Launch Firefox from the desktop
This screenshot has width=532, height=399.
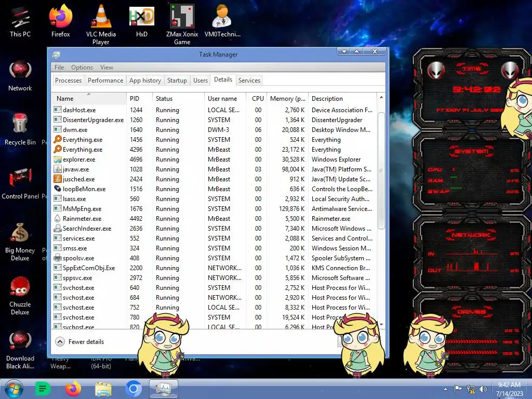point(60,21)
